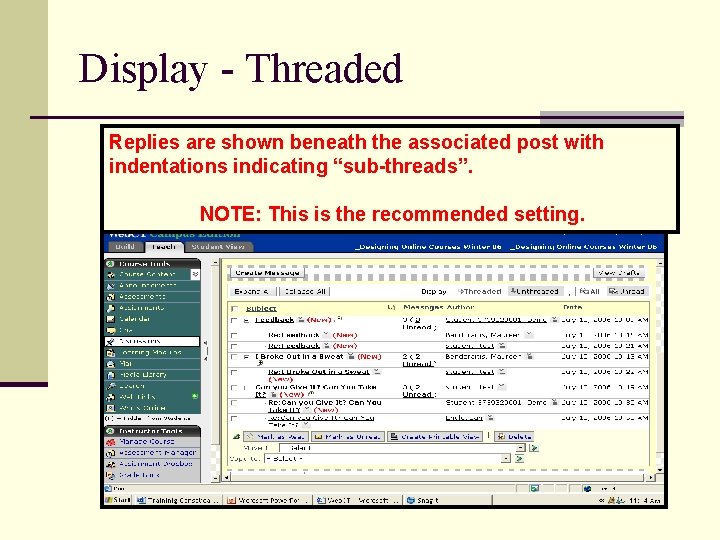Tick the checkbox for the second Re:Feedback reply

pyautogui.click(x=235, y=346)
